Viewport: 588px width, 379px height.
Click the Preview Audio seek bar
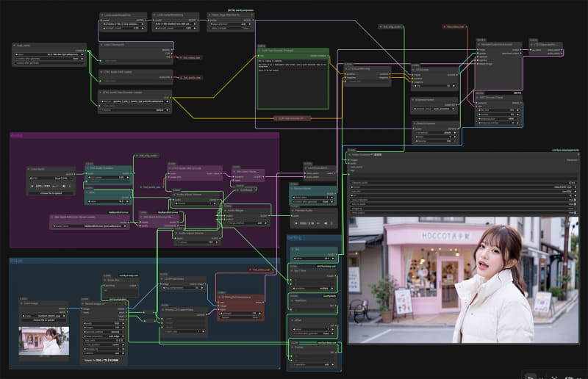pos(318,223)
